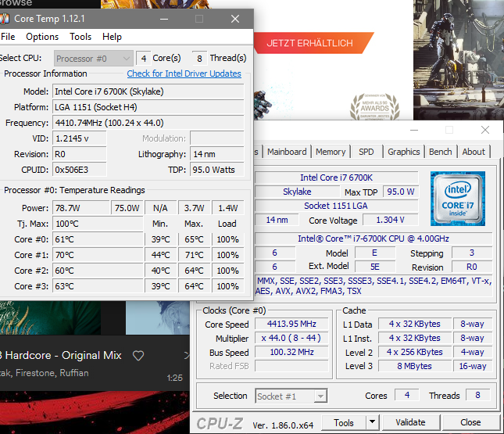Click the song title Hardcore - Original Mix

tap(63, 355)
